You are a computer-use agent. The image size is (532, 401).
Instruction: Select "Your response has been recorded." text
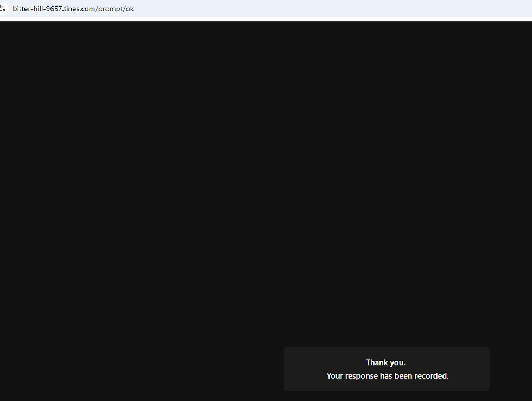[x=388, y=376]
